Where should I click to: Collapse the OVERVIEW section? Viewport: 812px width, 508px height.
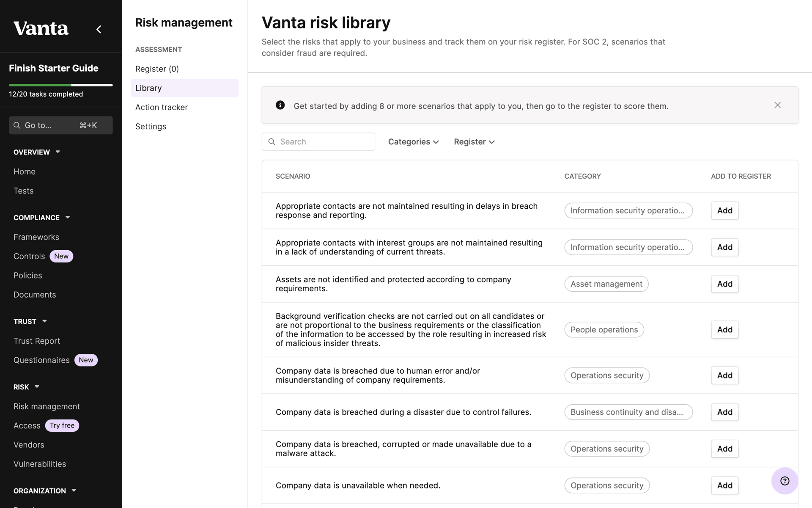(x=37, y=152)
